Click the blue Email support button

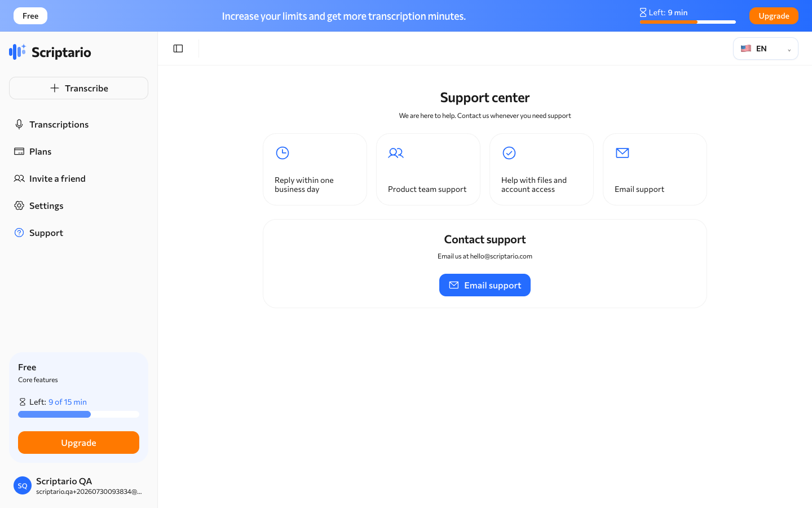click(485, 285)
